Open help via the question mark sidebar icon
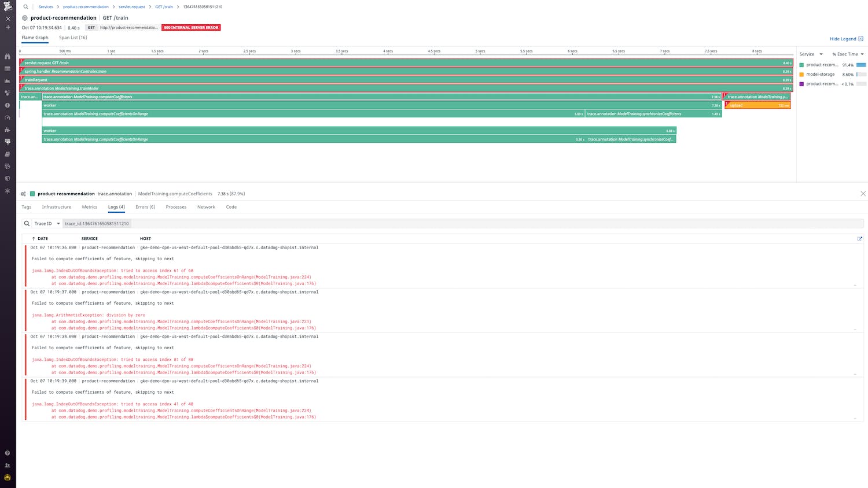The width and height of the screenshot is (868, 488). [8, 453]
